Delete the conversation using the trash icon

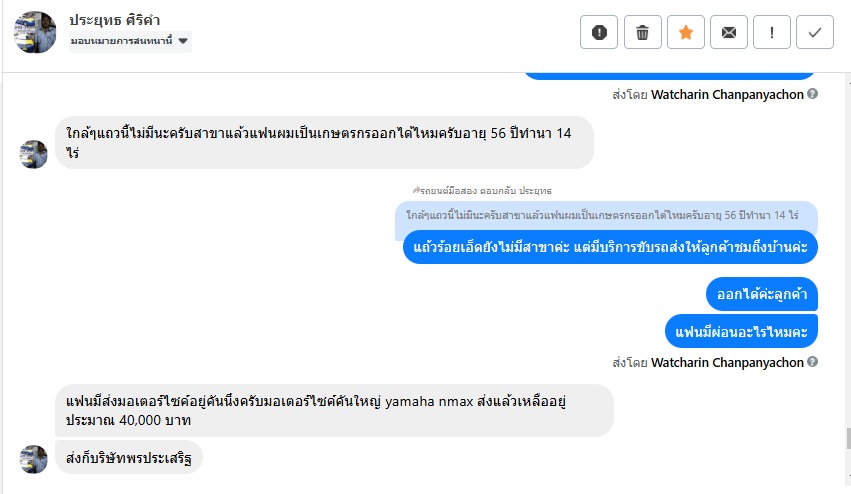[642, 32]
